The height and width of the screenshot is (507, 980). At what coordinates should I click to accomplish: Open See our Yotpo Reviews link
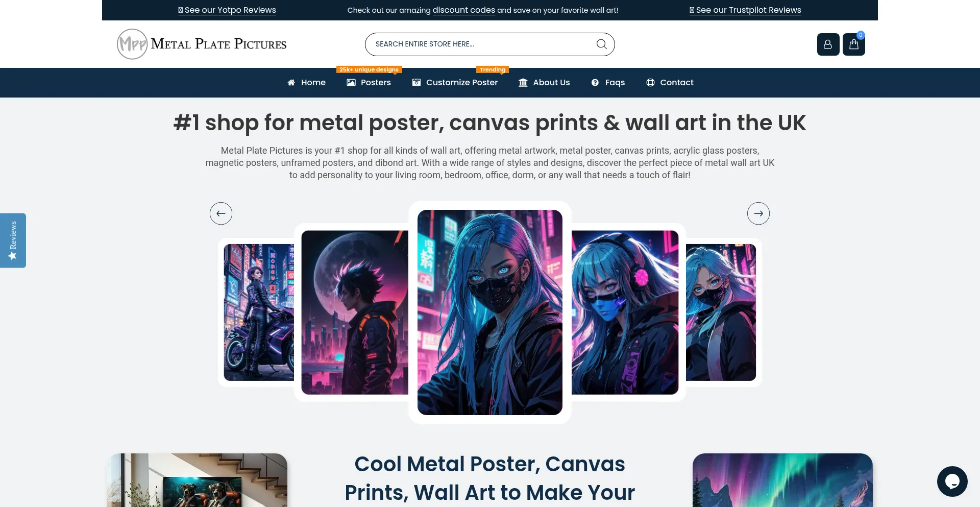point(227,10)
